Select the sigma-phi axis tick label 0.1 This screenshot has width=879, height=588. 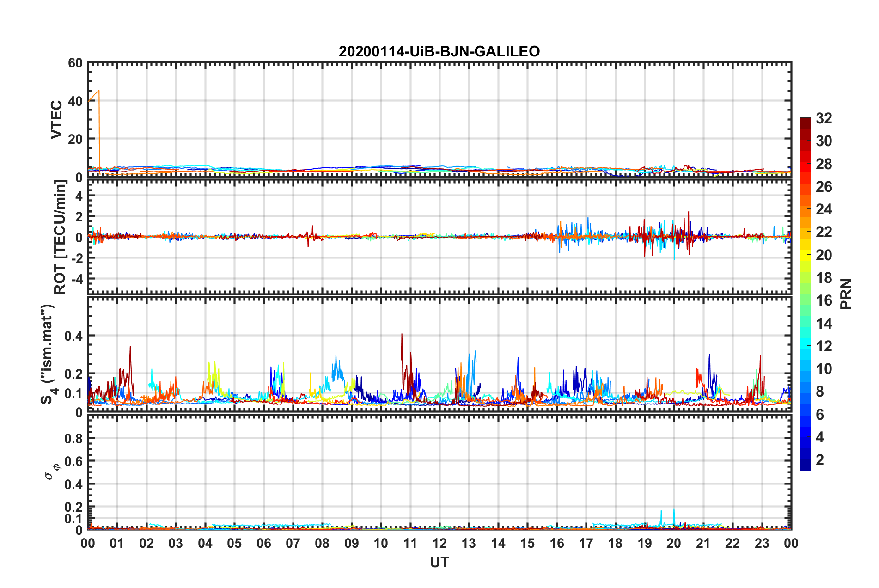click(x=73, y=519)
